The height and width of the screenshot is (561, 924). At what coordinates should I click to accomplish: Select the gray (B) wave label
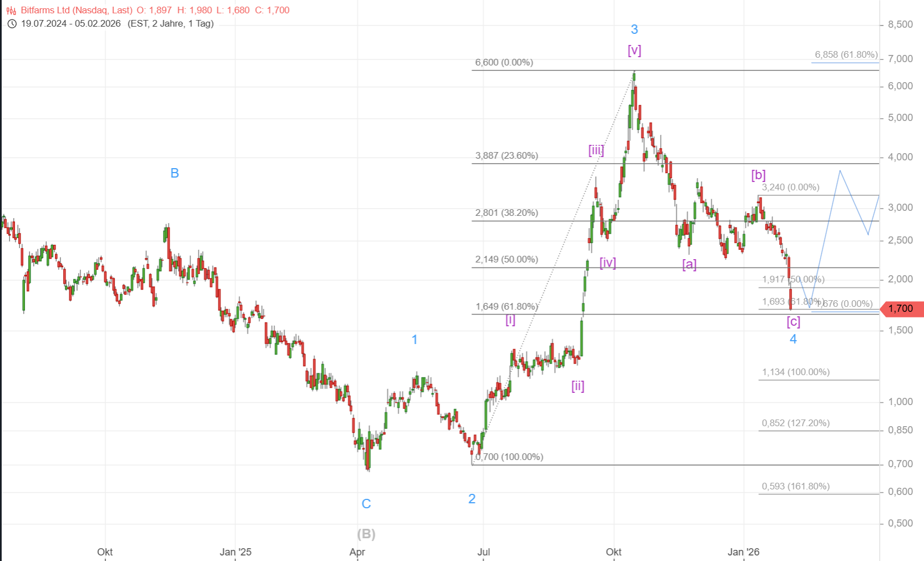pos(366,534)
